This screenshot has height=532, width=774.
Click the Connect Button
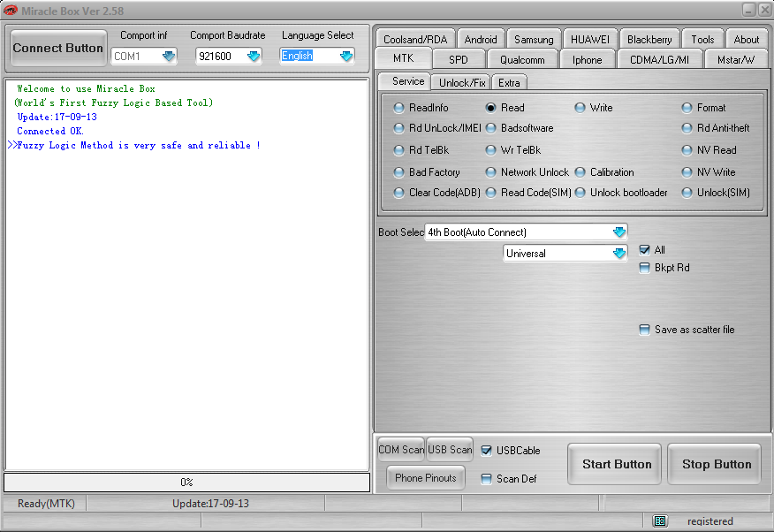point(57,48)
